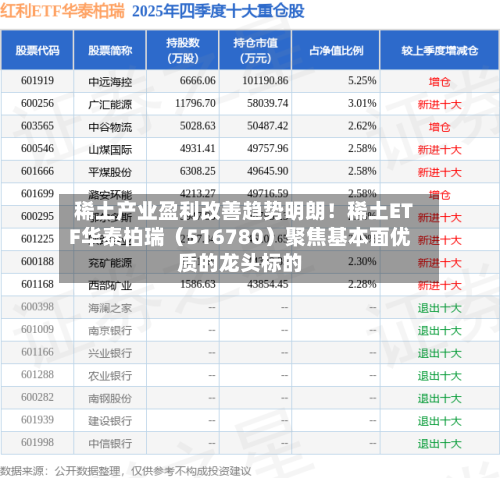Click stock name 中远海控
Viewport: 500px width, 478px height.
click(x=110, y=82)
